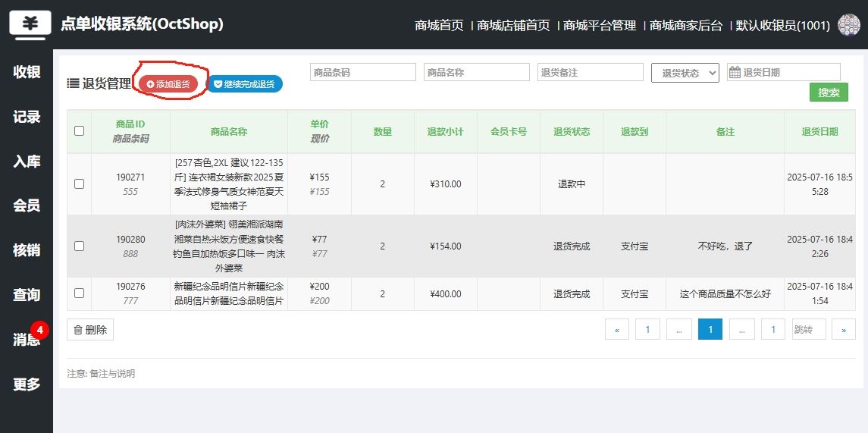
Task: Click the green 搜索 button
Action: tap(829, 93)
